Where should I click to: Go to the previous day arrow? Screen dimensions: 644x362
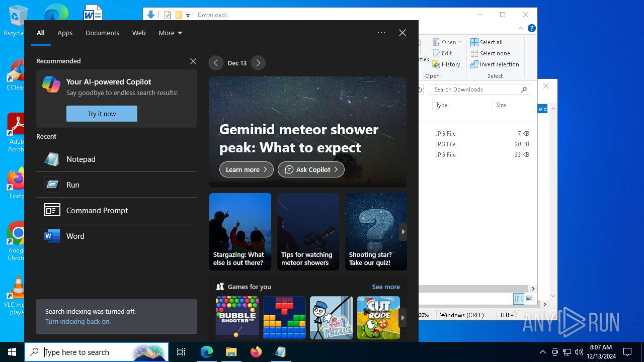(x=216, y=63)
